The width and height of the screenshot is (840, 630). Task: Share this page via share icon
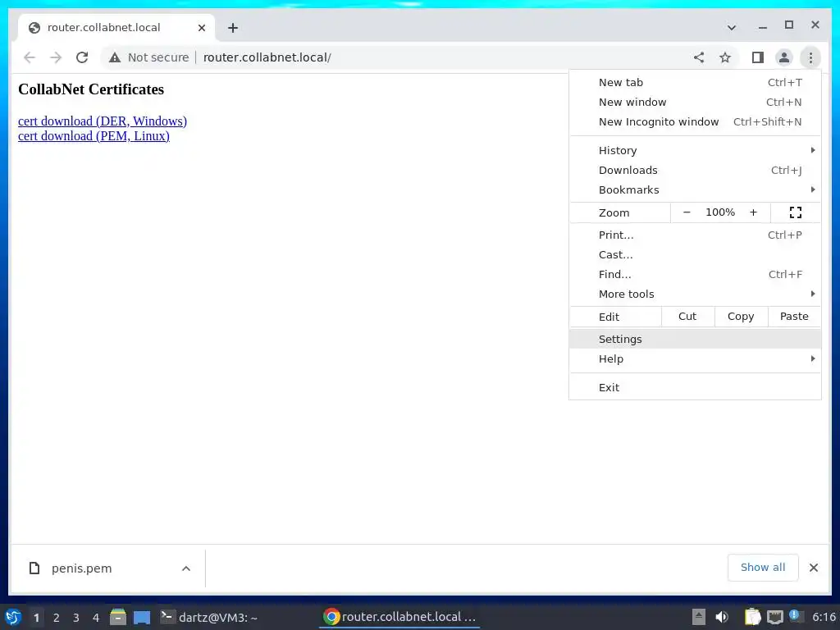pyautogui.click(x=699, y=57)
